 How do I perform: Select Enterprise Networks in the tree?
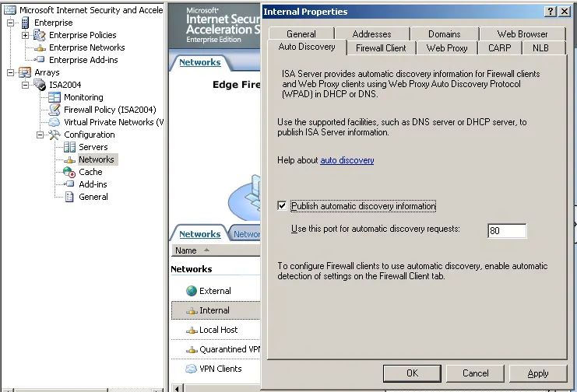(87, 47)
